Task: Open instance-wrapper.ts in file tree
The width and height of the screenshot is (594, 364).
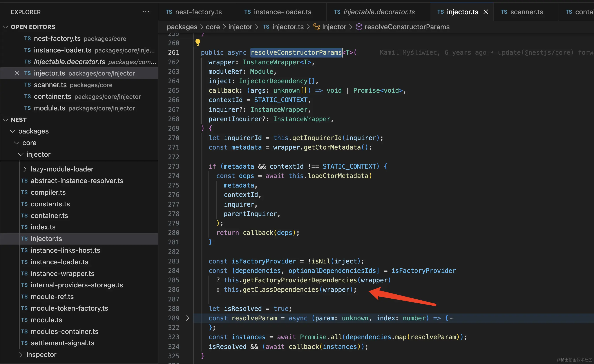Action: pyautogui.click(x=79, y=273)
